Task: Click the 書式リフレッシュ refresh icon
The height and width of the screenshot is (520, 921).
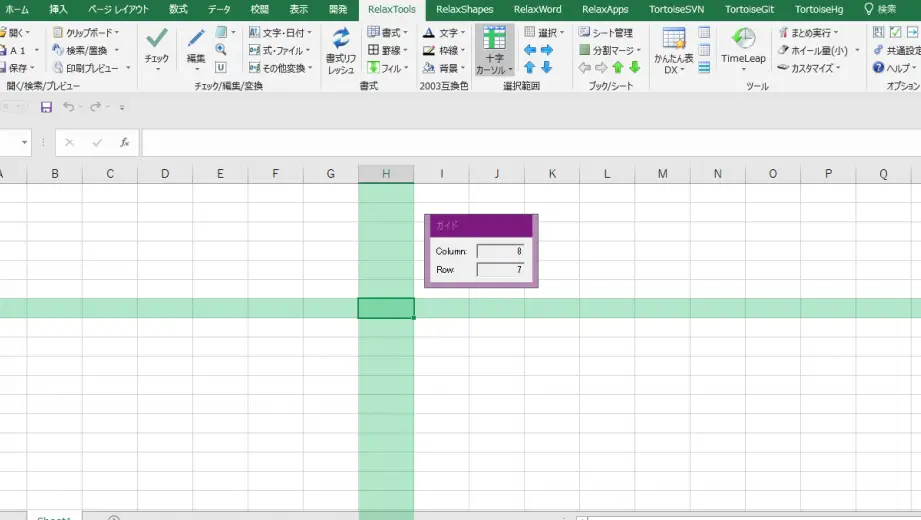Action: click(341, 39)
